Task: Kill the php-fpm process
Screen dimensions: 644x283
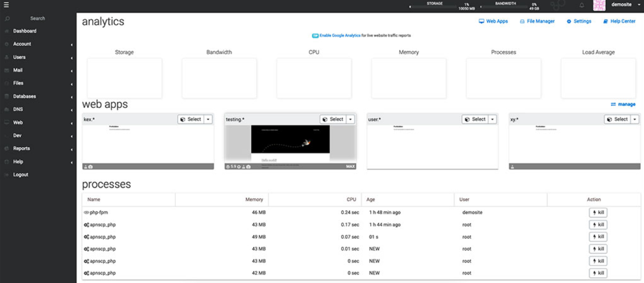Action: [598, 212]
